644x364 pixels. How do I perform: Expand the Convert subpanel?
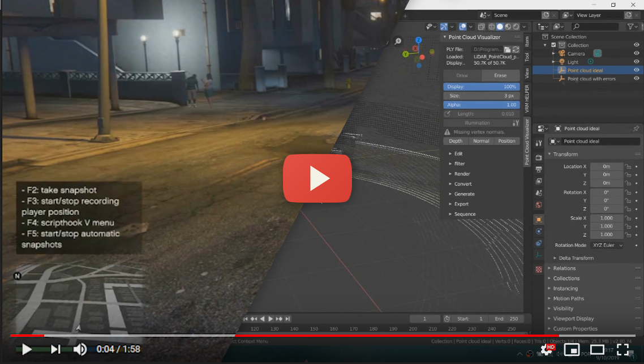[x=460, y=184]
